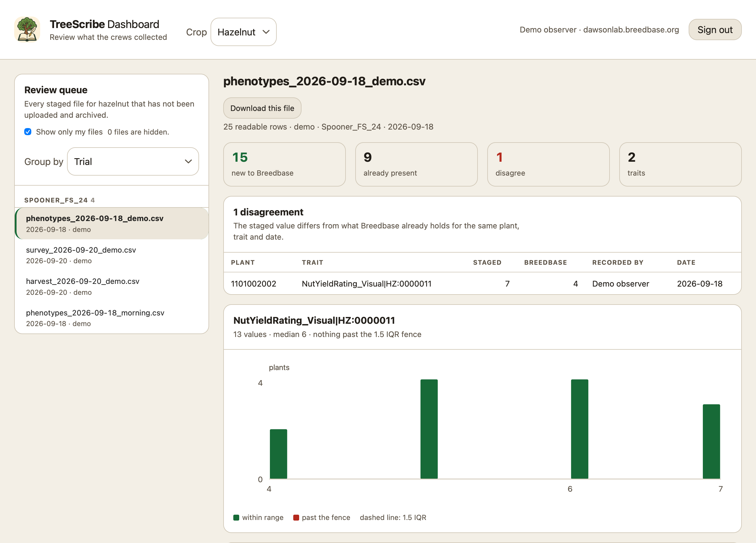Toggle the Show only my files checkbox
The image size is (756, 543).
[x=28, y=132]
